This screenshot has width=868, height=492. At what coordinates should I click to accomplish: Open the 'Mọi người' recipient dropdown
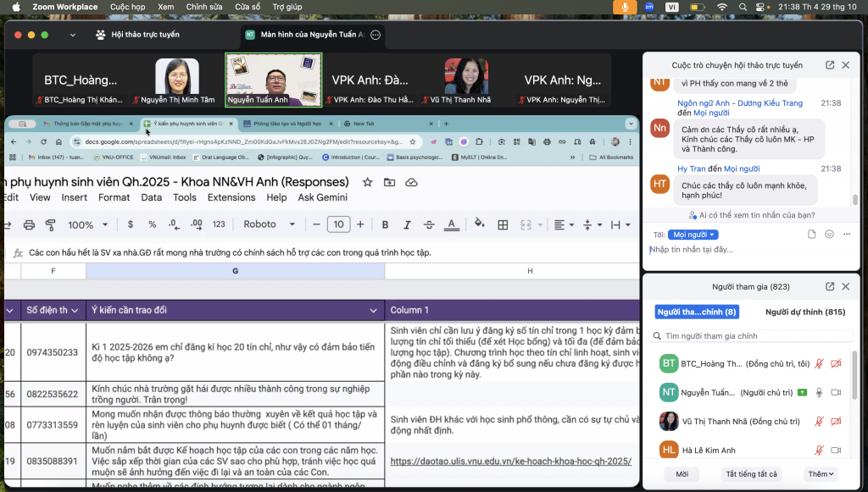point(693,235)
